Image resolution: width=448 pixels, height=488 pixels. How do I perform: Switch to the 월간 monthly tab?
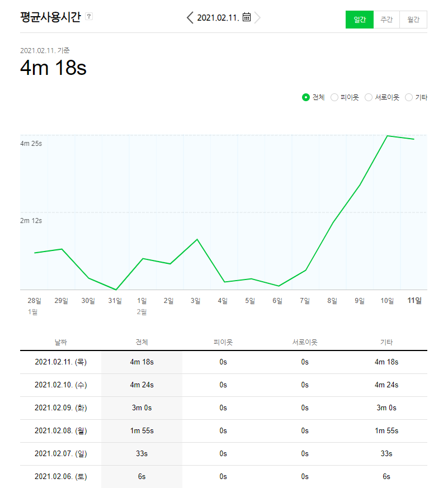point(413,20)
